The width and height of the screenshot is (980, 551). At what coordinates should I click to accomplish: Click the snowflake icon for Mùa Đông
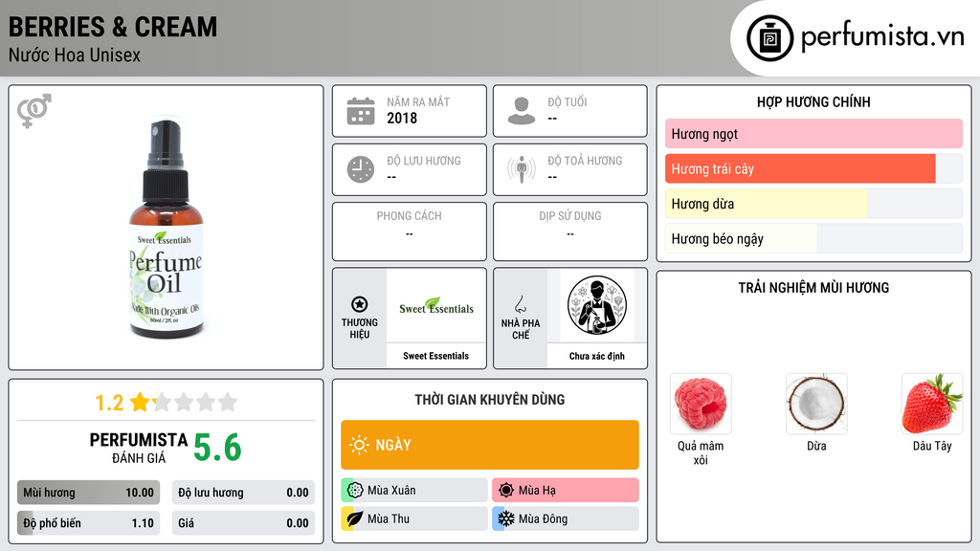pos(506,518)
